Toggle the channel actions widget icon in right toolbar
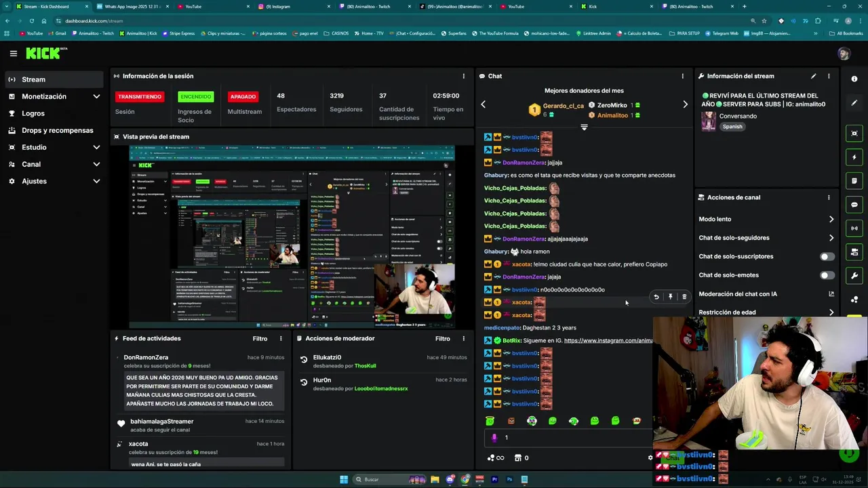 coord(854,252)
